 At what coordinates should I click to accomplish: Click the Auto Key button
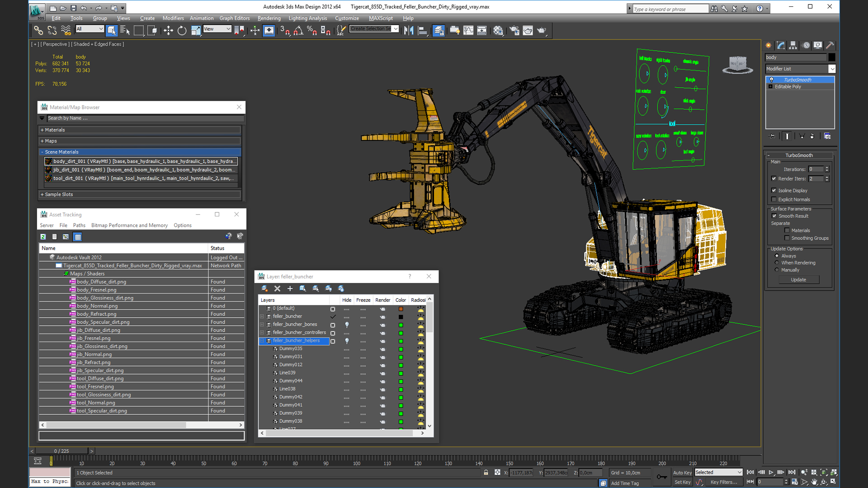coord(682,473)
